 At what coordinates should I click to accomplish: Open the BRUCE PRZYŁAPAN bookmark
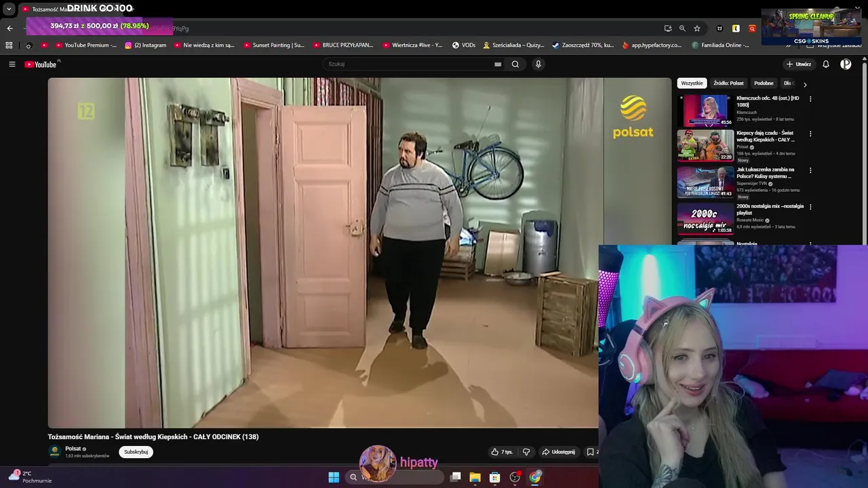tap(343, 45)
